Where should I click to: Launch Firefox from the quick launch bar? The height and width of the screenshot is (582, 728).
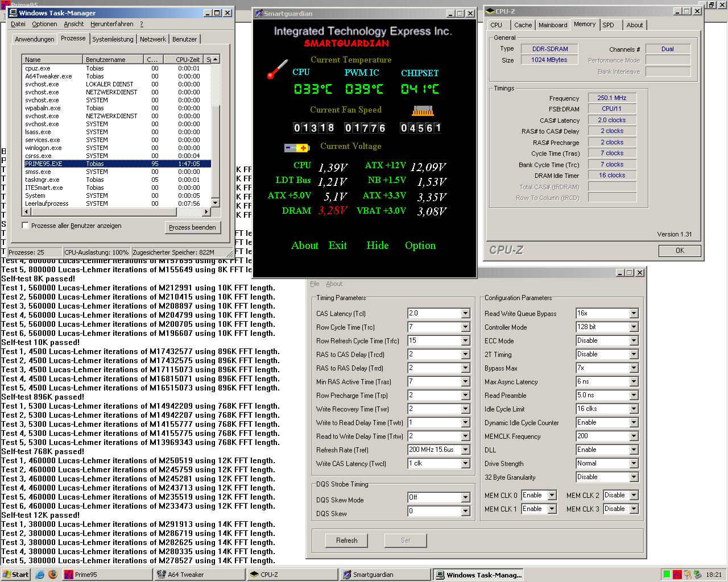53,575
